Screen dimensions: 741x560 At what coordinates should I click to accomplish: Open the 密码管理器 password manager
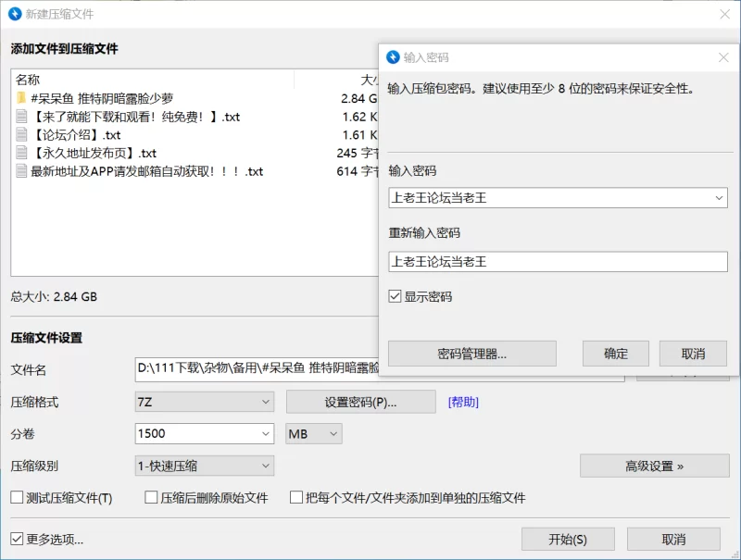click(471, 354)
